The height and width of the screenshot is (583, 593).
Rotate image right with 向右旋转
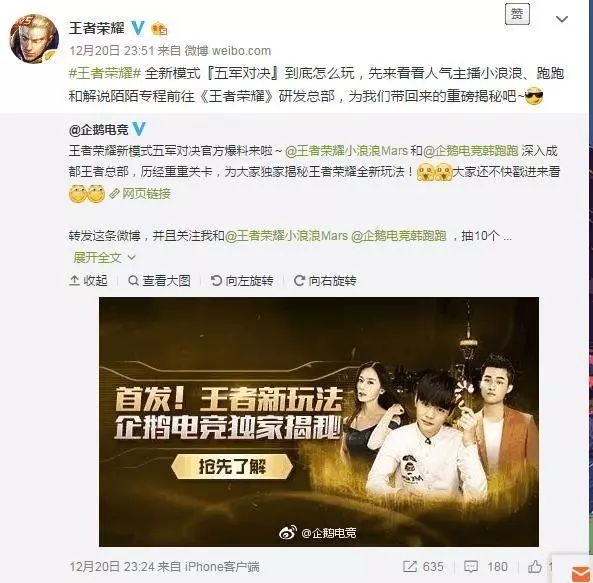pos(325,281)
